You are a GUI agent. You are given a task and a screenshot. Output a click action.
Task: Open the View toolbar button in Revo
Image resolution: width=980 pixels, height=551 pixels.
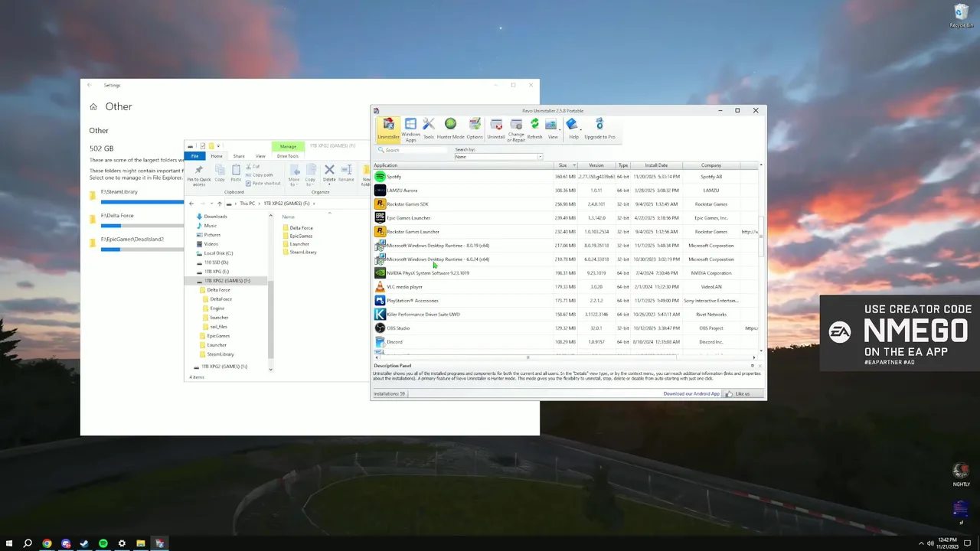coord(551,129)
